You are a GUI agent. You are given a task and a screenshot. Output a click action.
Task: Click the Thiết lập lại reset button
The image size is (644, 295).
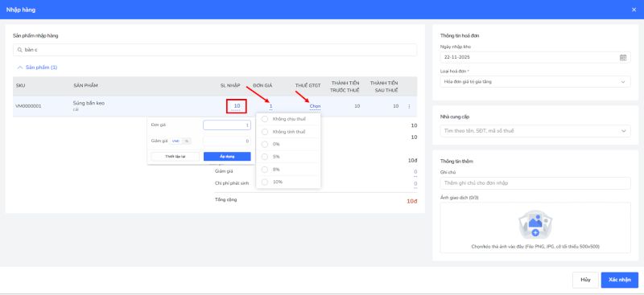(175, 156)
